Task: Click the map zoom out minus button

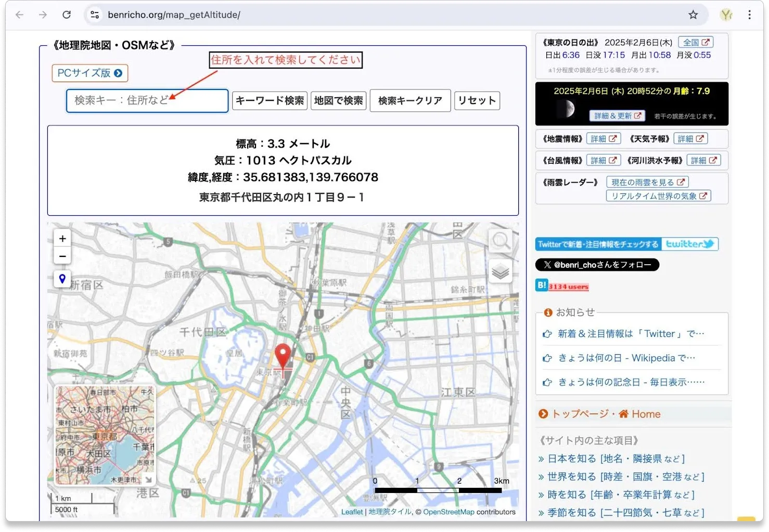Action: [62, 256]
